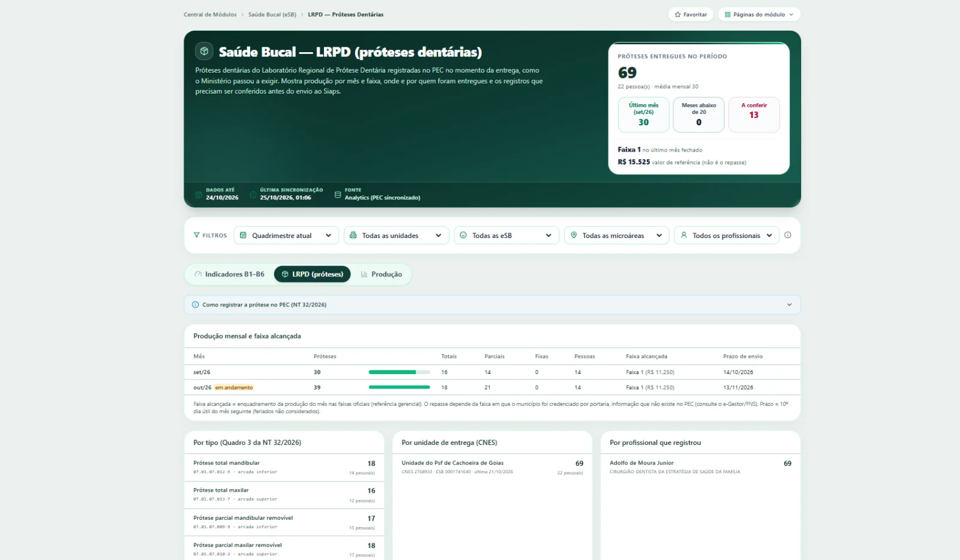Open the Todas as unidades dropdown
This screenshot has height=560, width=960.
click(396, 235)
